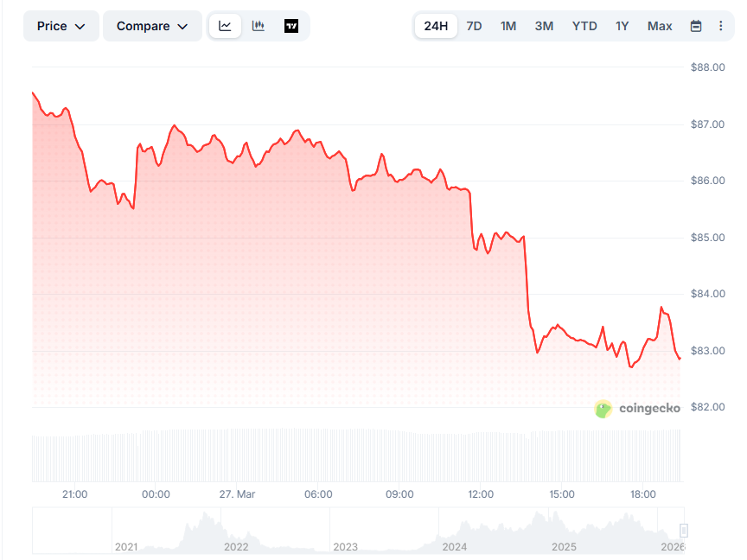Click the CoinGecko logo watermark
The width and height of the screenshot is (747, 560).
pos(638,409)
